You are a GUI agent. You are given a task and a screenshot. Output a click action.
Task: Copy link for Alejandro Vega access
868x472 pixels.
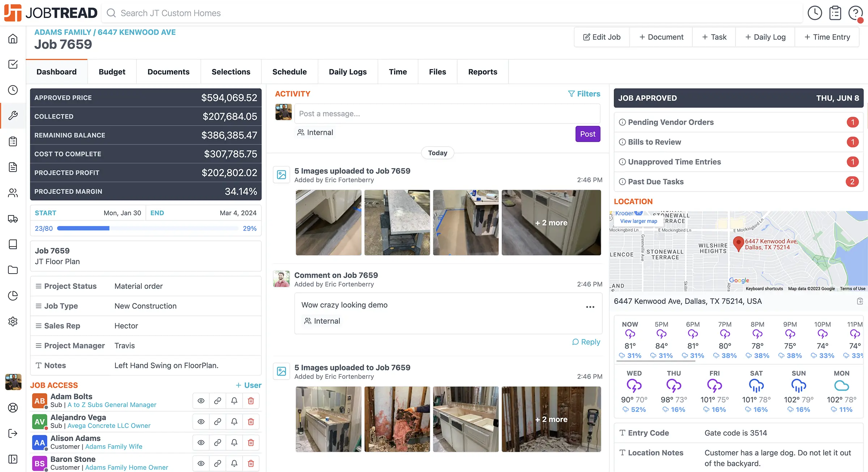tap(218, 422)
